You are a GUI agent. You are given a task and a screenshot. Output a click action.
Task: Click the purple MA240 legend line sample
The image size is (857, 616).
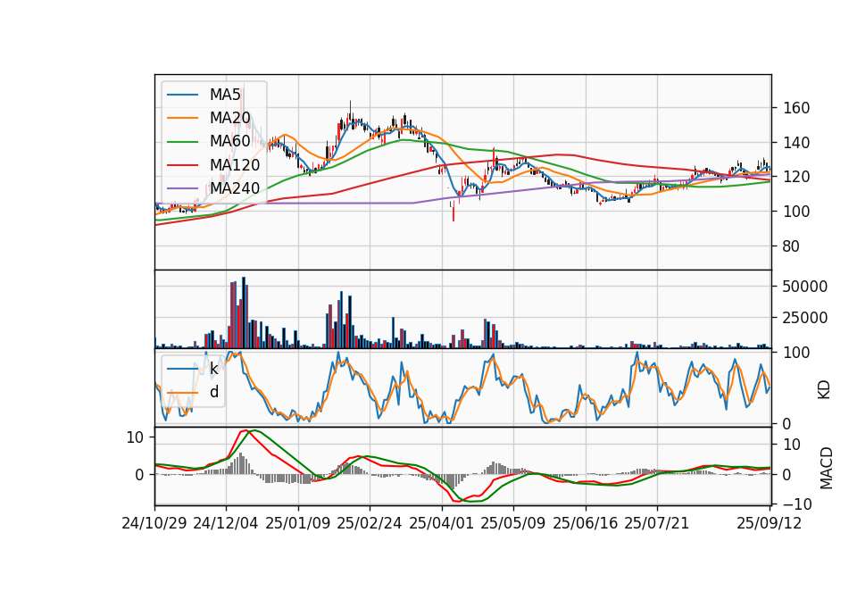click(182, 188)
